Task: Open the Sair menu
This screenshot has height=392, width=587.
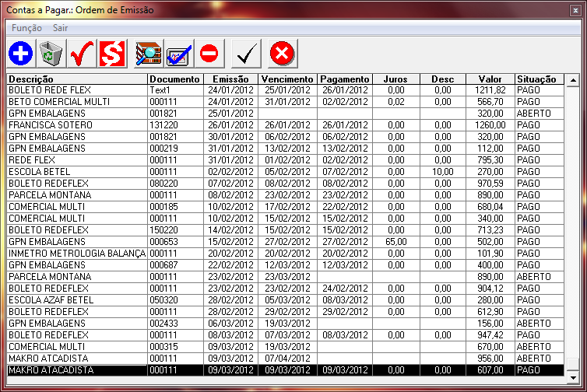Action: (x=60, y=28)
